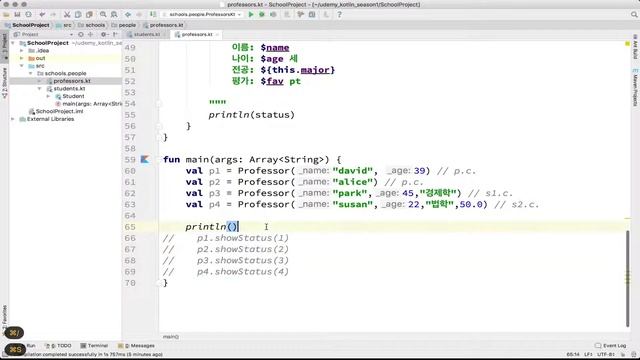
Task: Save all using the floppy disk icon
Action: point(17,14)
